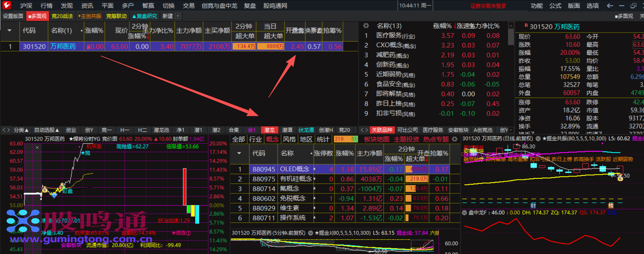Select the 行业 filter tab
This screenshot has width=644, height=254.
pyautogui.click(x=255, y=139)
